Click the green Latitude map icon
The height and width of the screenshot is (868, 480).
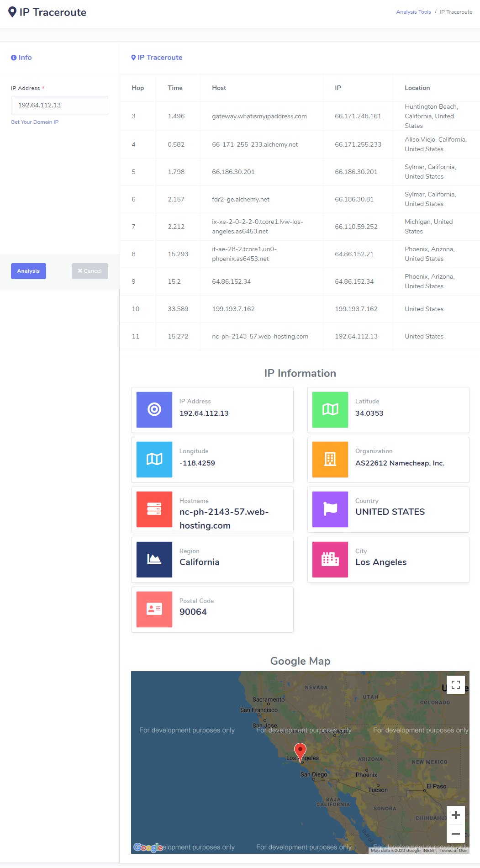click(x=330, y=410)
